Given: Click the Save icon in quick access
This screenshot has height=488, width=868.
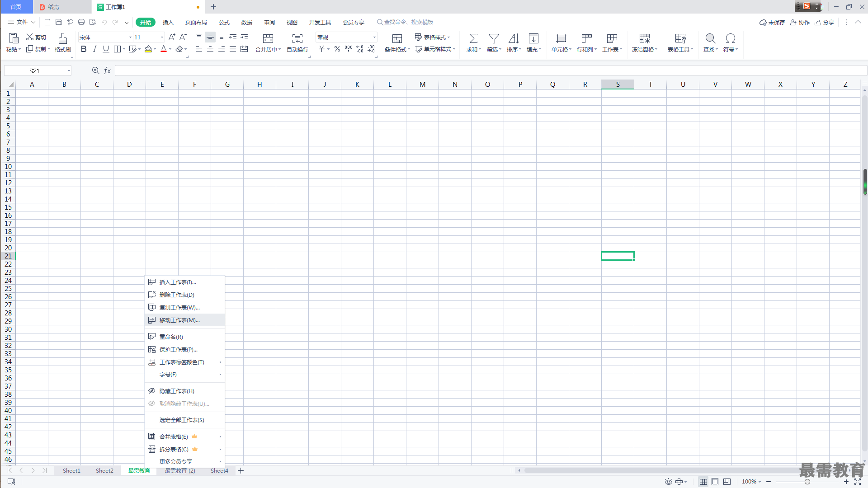Looking at the screenshot, I should click(59, 22).
